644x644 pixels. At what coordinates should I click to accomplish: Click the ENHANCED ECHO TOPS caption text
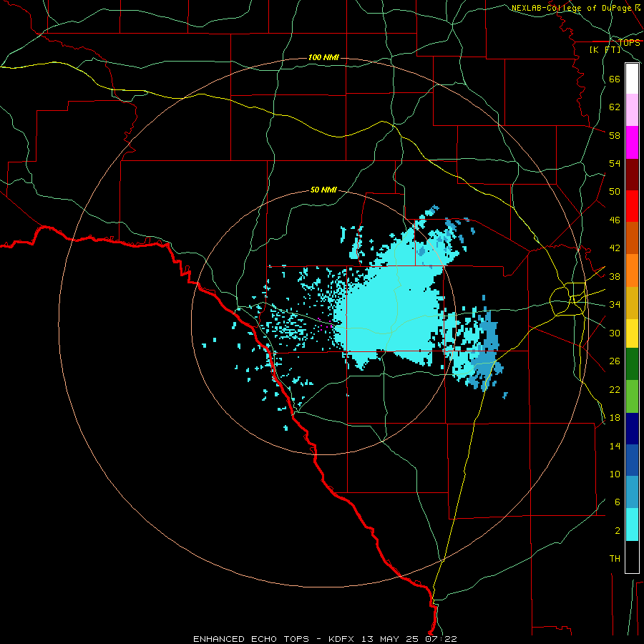pos(251,639)
